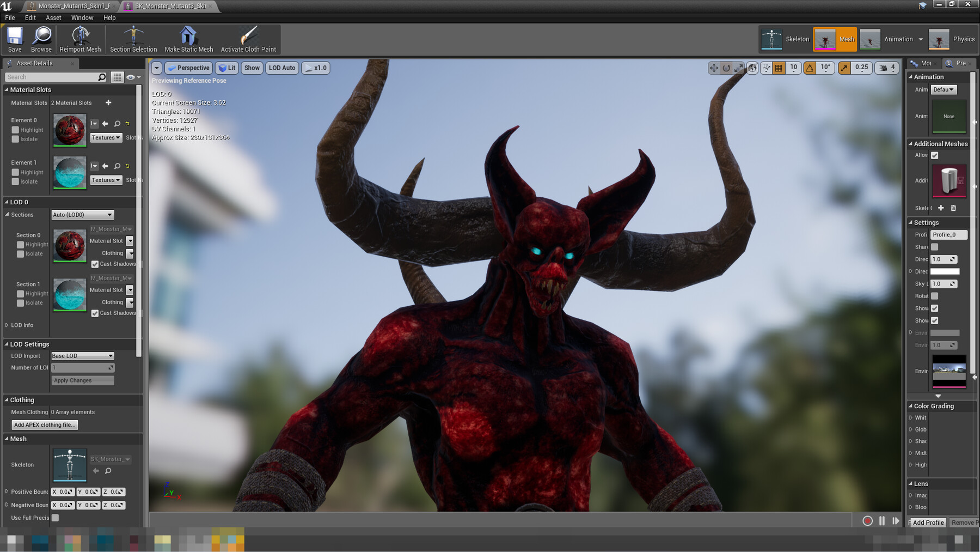The image size is (980, 552).
Task: Select the translate gizmo in the viewport
Action: pos(713,68)
